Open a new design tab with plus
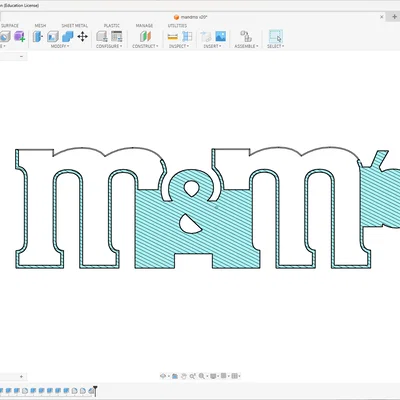 (394, 17)
